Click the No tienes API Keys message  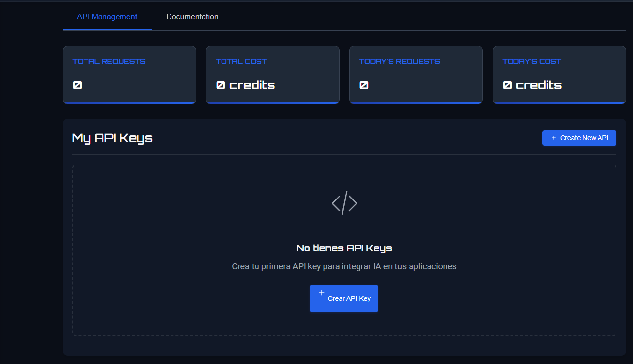tap(344, 248)
